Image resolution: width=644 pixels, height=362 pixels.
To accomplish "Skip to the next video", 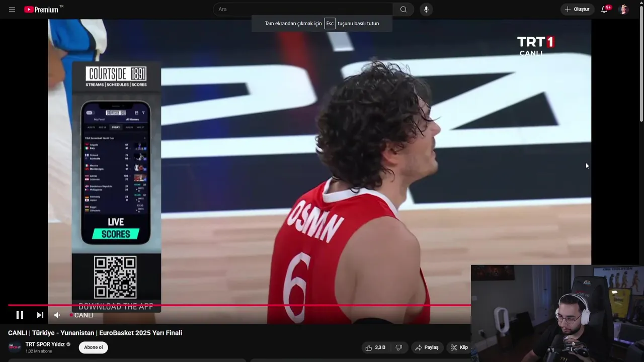I will pos(40,315).
